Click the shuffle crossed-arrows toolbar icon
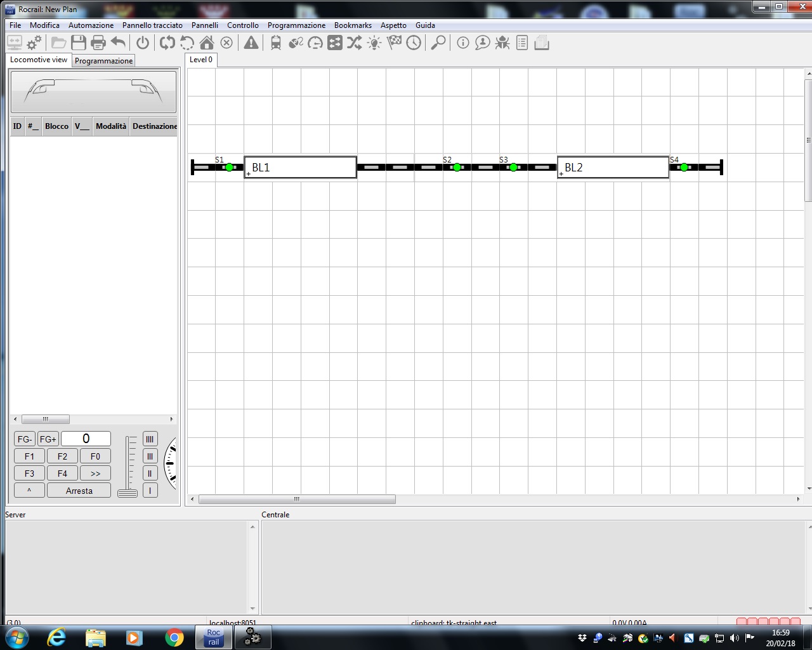Image resolution: width=812 pixels, height=650 pixels. pyautogui.click(x=355, y=43)
